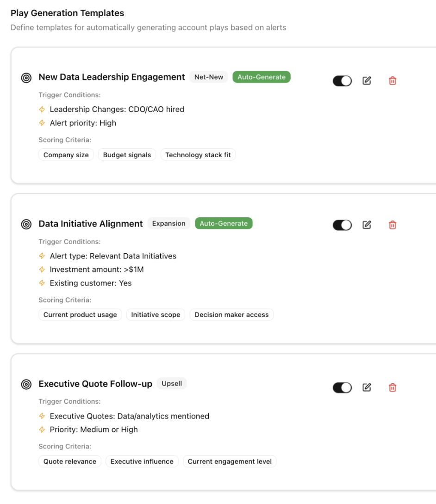Disable the New Data Leadership Engagement toggle

point(342,80)
